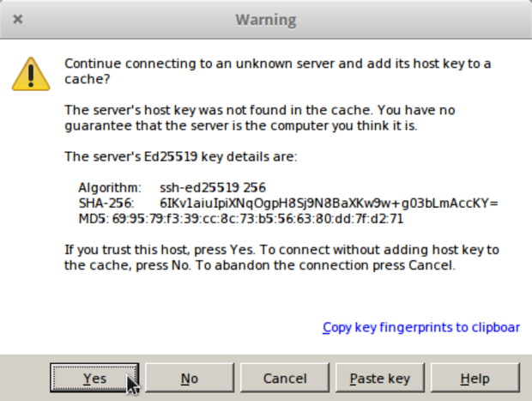532x401 pixels.
Task: Click the Warning title bar text
Action: [x=266, y=18]
